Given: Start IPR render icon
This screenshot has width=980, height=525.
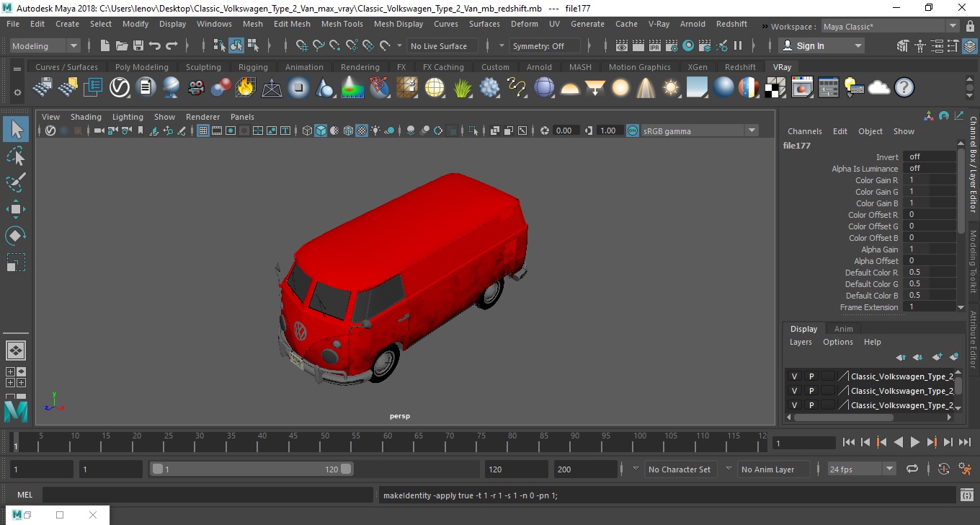Looking at the screenshot, I should click(655, 45).
